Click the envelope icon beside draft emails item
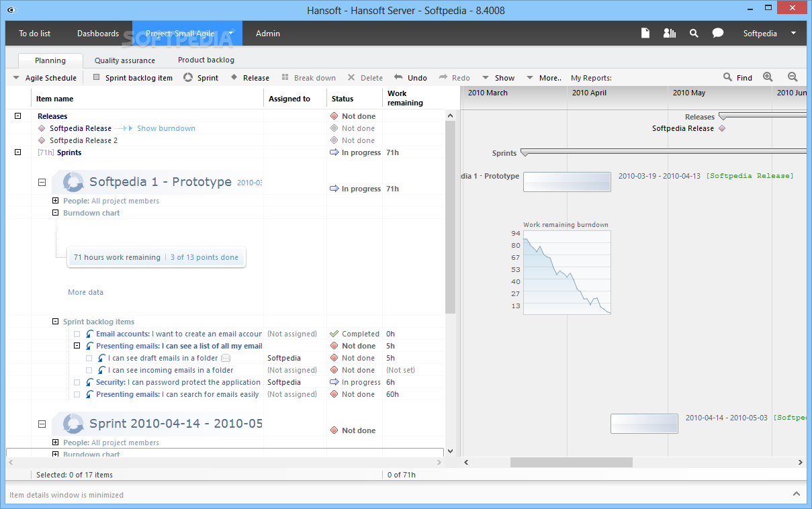The height and width of the screenshot is (509, 812). click(226, 358)
